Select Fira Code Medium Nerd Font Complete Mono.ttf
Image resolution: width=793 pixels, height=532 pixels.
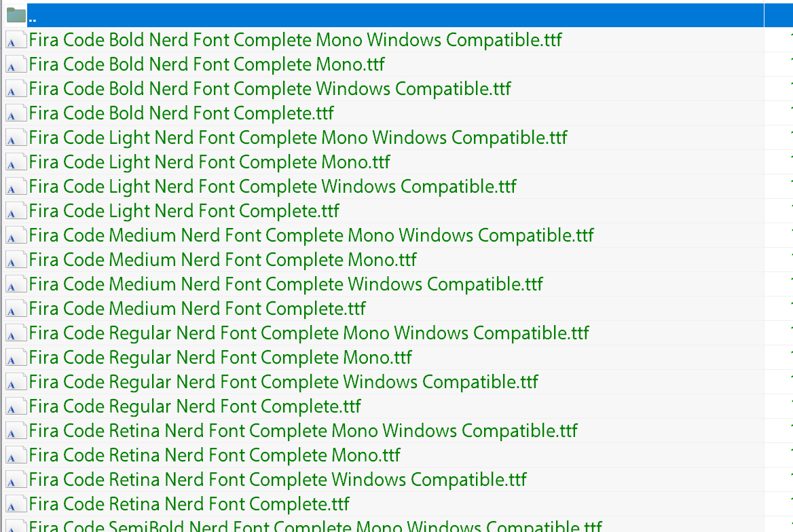[223, 260]
